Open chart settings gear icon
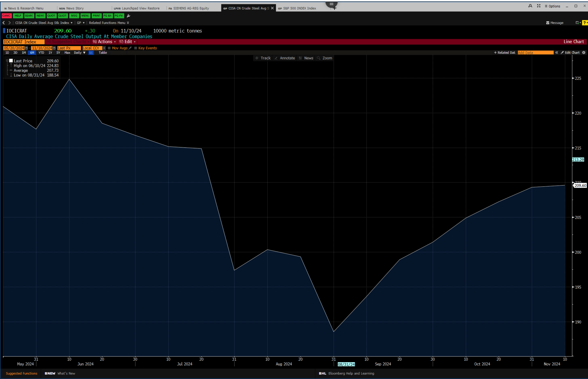588x379 pixels. 584,53
